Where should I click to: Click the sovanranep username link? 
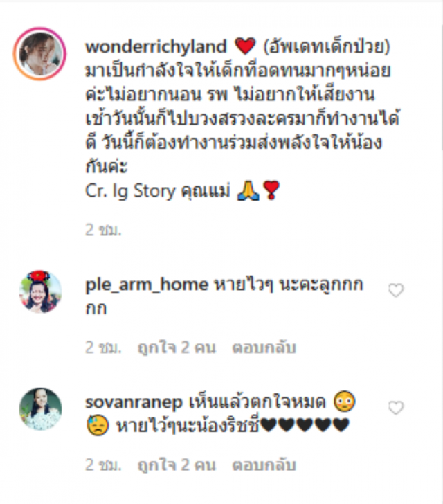tap(134, 402)
